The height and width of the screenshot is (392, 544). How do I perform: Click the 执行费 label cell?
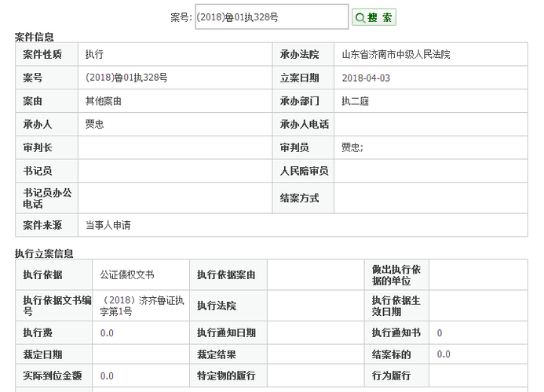(x=54, y=332)
